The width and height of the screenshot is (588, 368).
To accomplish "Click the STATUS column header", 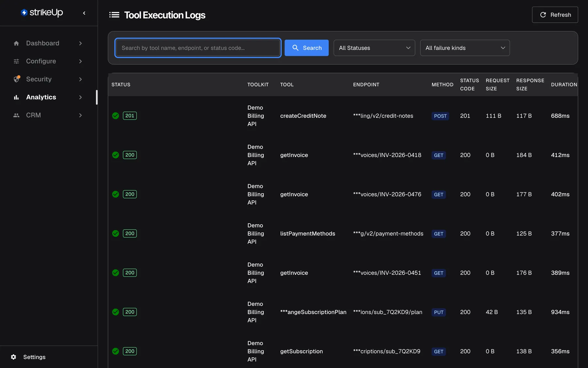I will click(121, 84).
